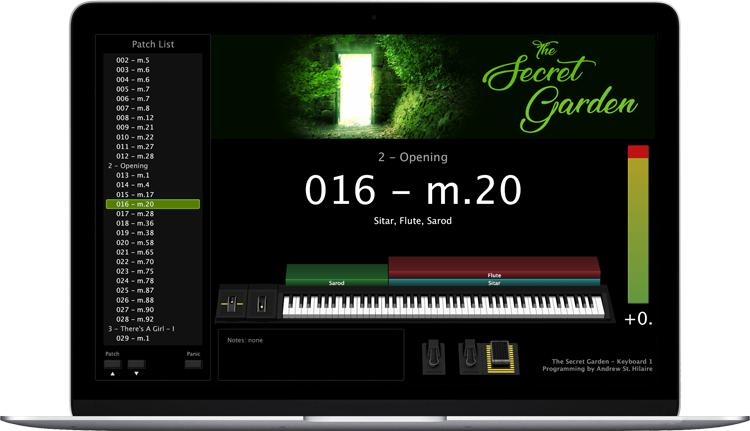Click the green Sarod keyboard zone
This screenshot has width=750, height=431.
337,275
